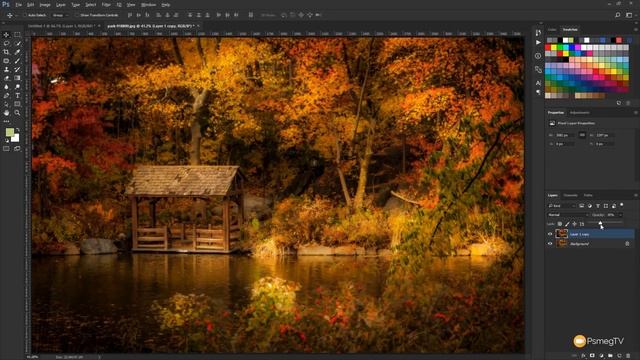This screenshot has width=640, height=360.
Task: Open search icon in options bar
Action: (x=618, y=15)
